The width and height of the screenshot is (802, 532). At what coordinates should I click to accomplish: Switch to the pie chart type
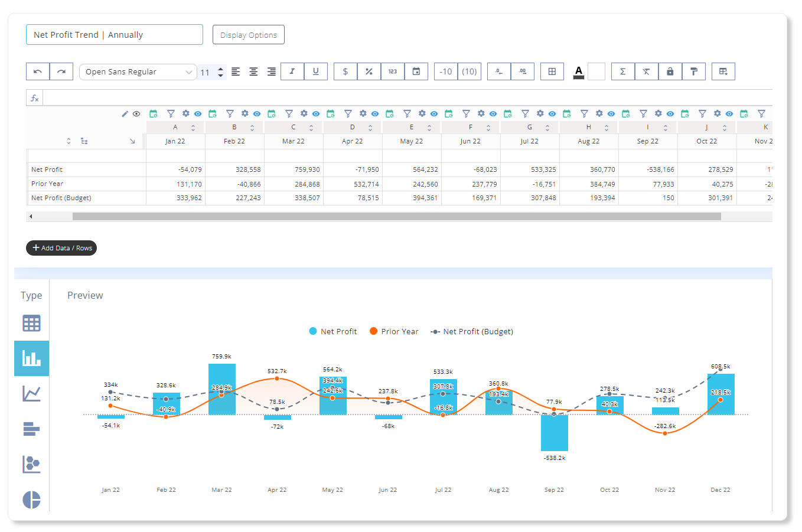point(31,500)
